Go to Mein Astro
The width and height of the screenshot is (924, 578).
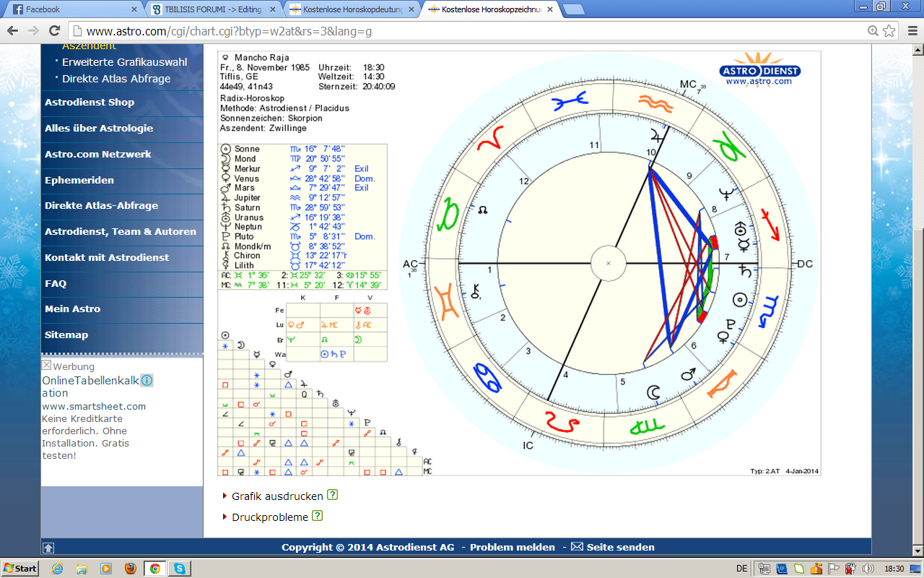tap(73, 309)
